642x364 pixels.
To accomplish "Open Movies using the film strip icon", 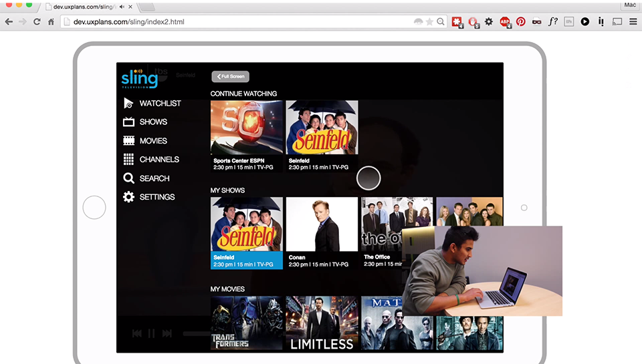I will 129,141.
